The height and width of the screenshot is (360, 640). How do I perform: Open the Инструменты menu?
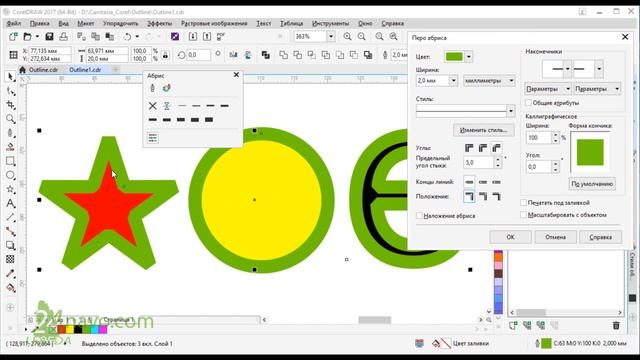coord(331,23)
